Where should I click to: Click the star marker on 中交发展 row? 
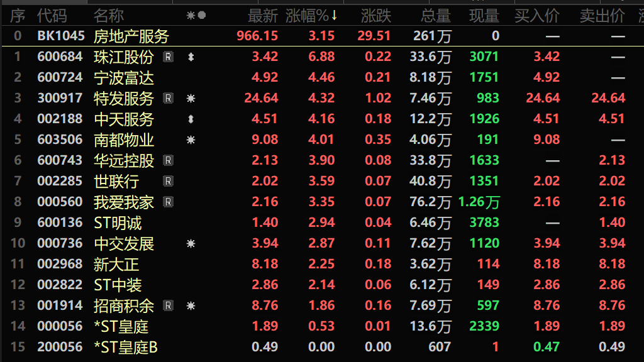click(191, 244)
